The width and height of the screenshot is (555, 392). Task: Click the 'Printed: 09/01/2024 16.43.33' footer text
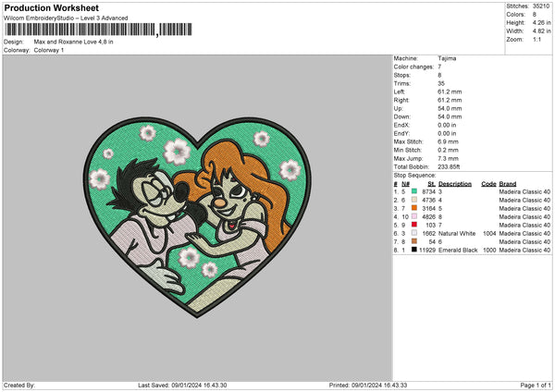click(368, 386)
